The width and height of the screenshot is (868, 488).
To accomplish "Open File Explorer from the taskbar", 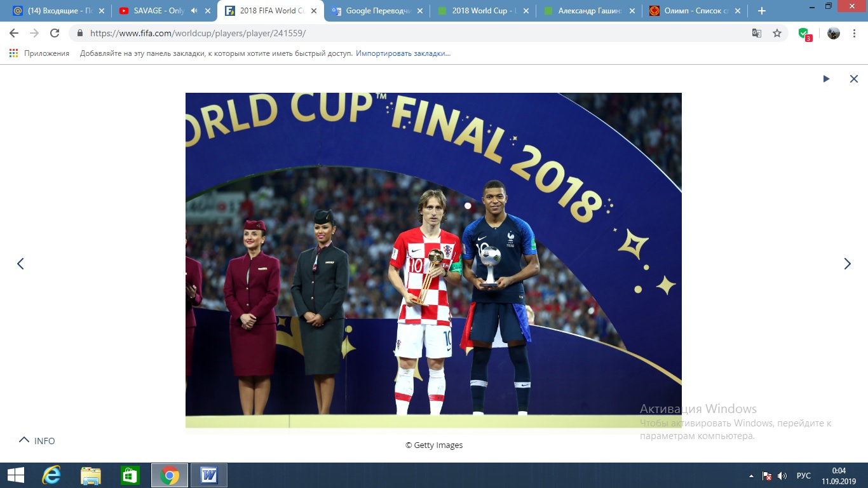I will pos(91,475).
